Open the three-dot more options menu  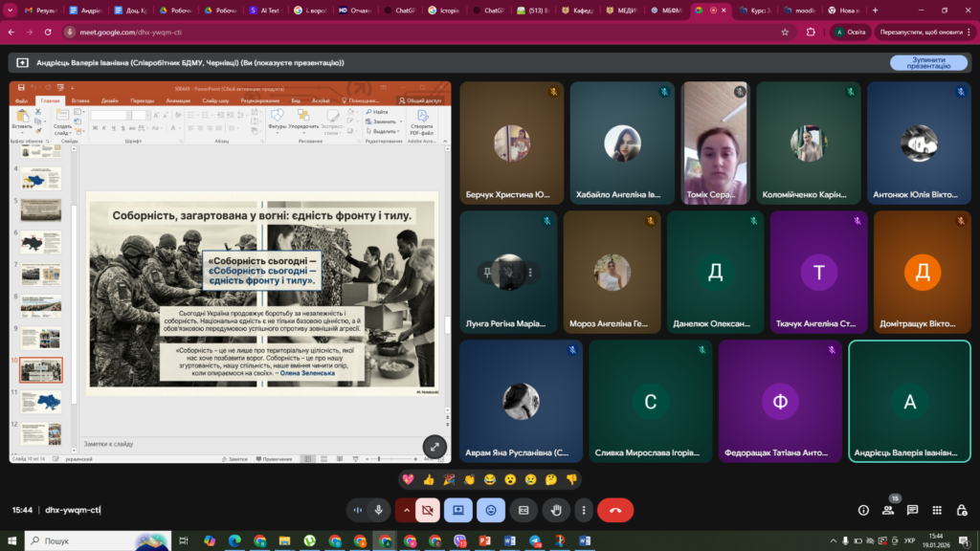[583, 510]
